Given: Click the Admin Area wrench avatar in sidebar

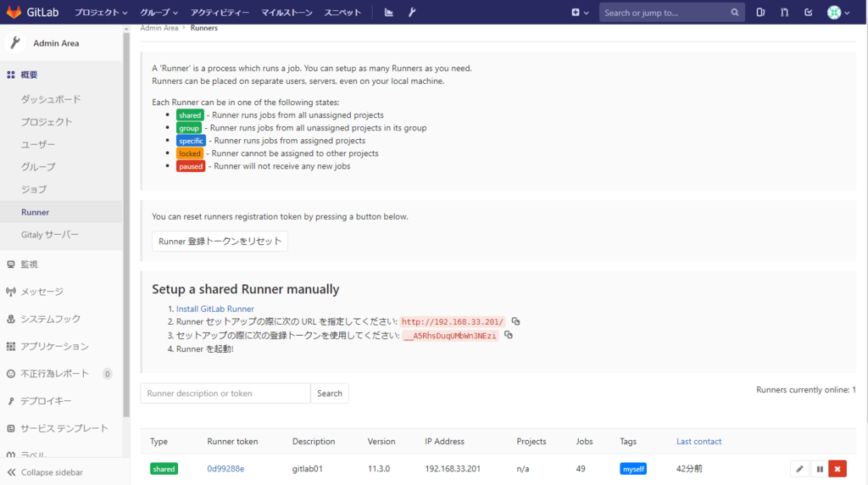Looking at the screenshot, I should coord(15,42).
